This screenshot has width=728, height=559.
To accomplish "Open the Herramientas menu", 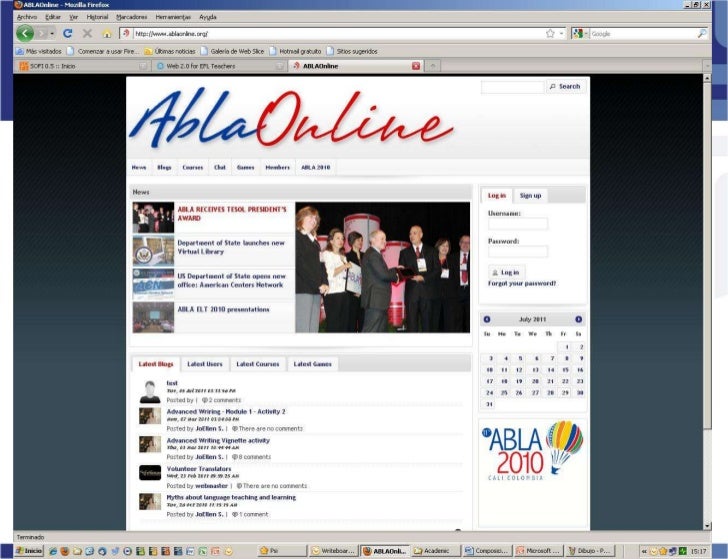I will pos(173,17).
